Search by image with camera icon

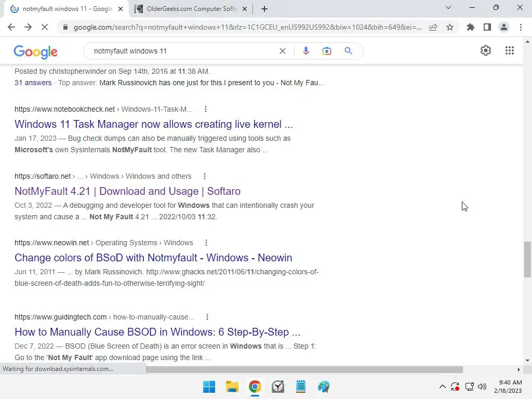[327, 51]
